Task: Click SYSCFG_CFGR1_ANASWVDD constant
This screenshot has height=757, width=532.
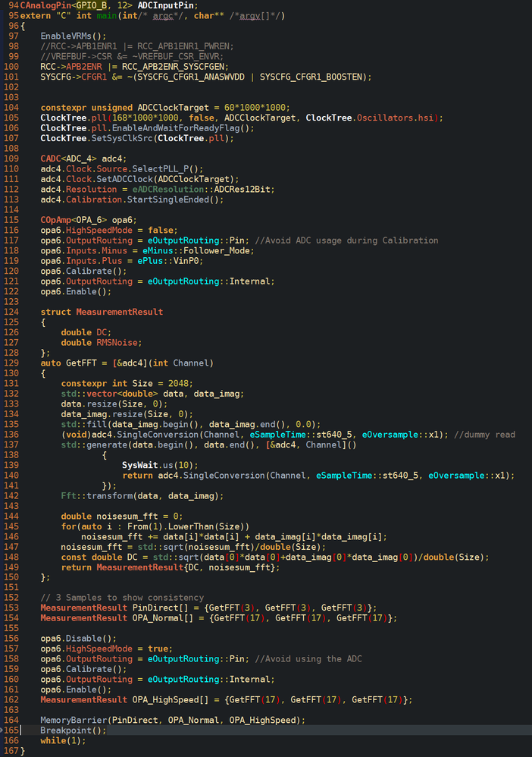Action: pyautogui.click(x=191, y=77)
